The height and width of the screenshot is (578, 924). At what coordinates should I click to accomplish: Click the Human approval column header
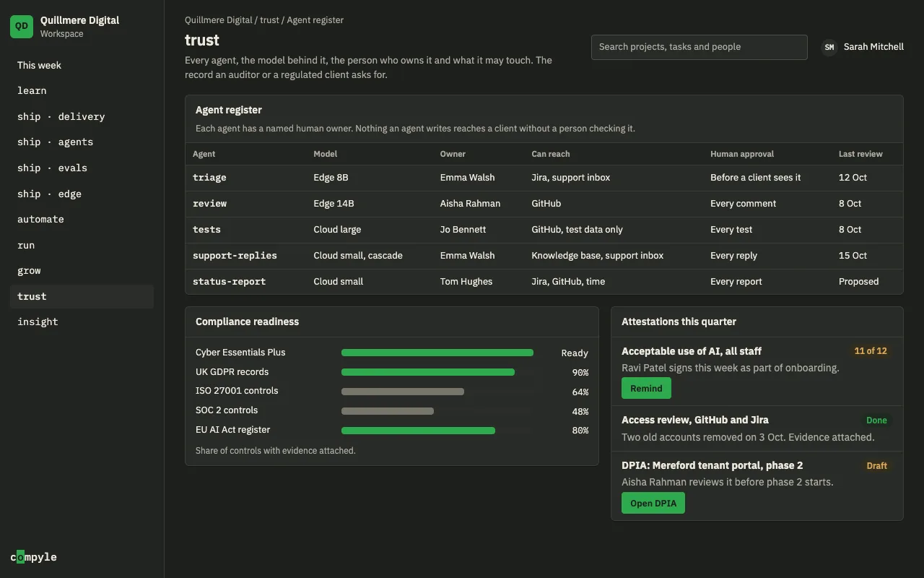tap(742, 154)
